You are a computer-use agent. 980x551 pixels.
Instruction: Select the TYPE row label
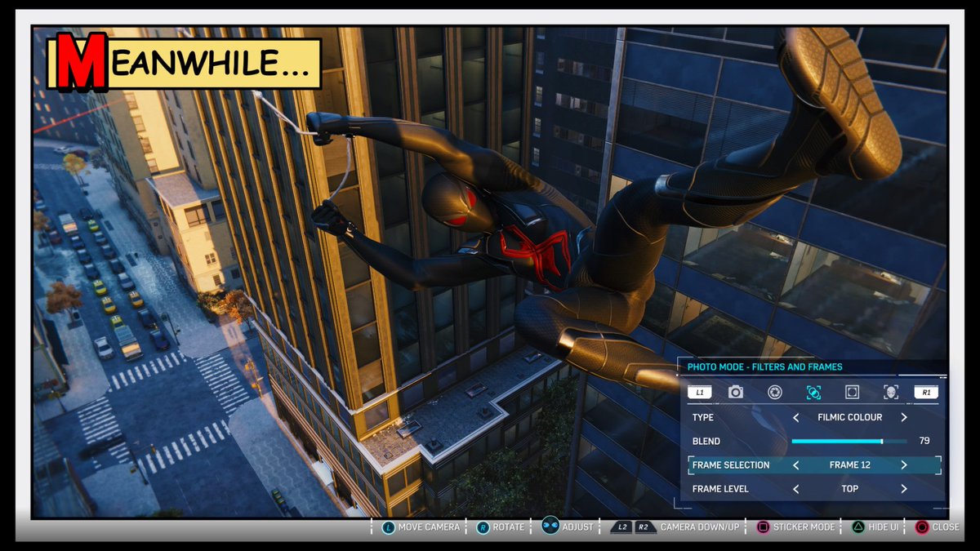click(x=702, y=417)
